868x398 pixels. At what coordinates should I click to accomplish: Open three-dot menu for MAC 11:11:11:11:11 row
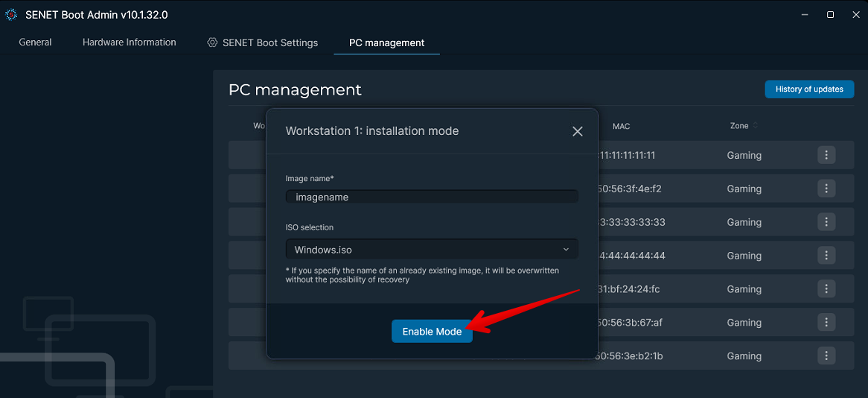[x=826, y=155]
